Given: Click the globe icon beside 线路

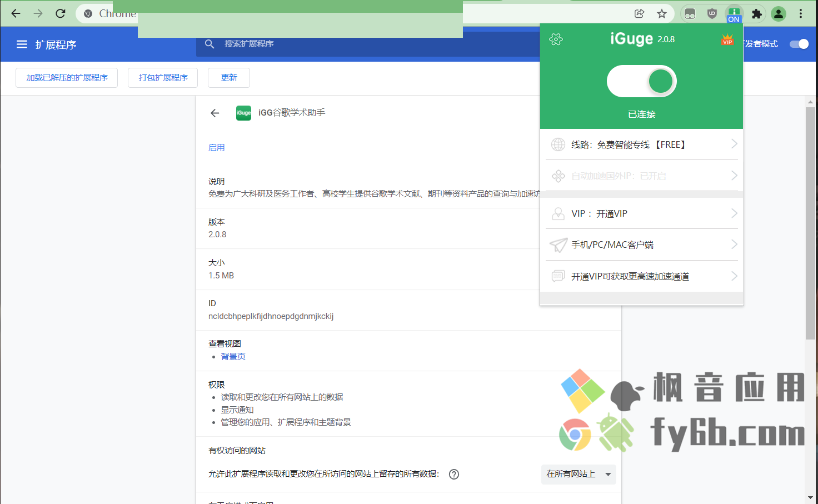Looking at the screenshot, I should coord(558,144).
